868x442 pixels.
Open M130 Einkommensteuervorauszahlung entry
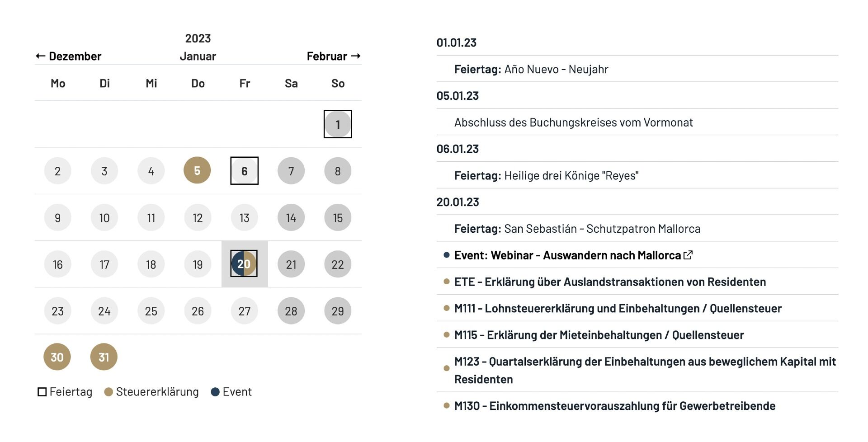[614, 406]
